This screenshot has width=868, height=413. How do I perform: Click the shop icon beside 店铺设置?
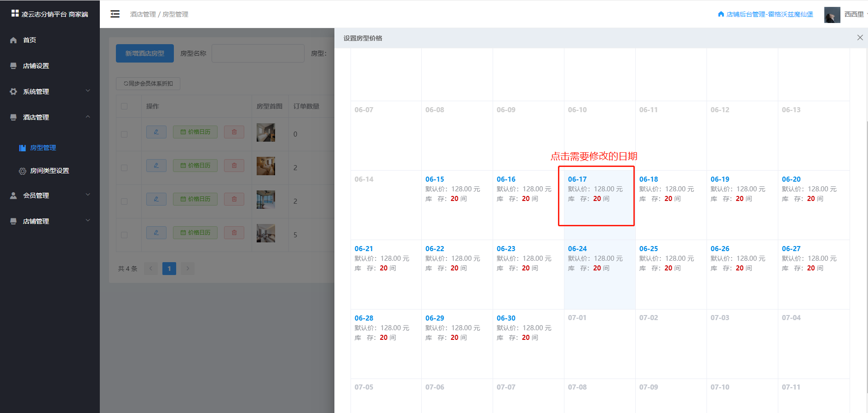click(13, 66)
